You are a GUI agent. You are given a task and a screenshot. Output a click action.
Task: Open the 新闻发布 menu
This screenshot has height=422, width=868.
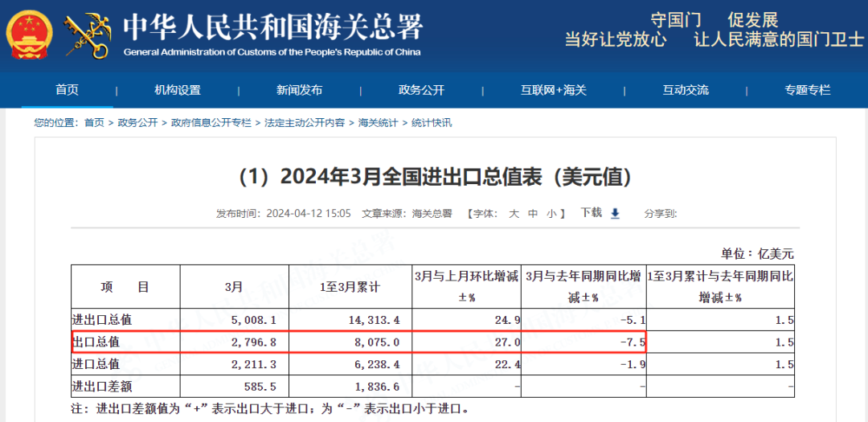click(x=299, y=90)
